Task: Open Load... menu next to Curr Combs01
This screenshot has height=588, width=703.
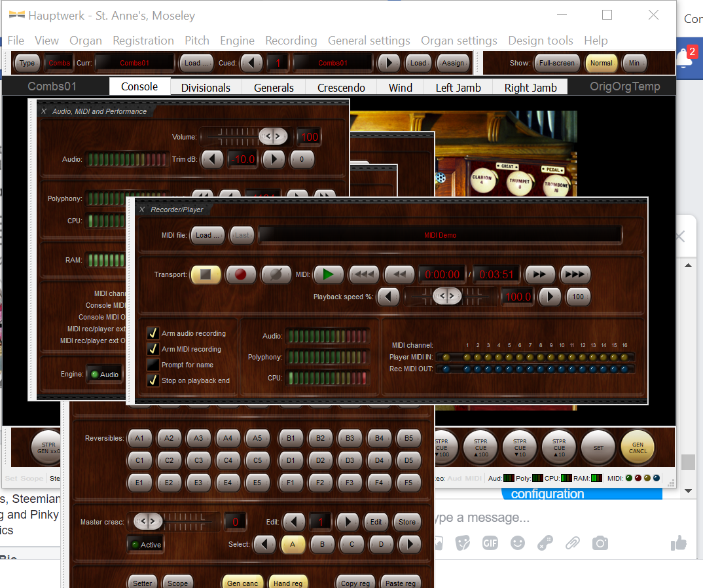Action: coord(196,63)
